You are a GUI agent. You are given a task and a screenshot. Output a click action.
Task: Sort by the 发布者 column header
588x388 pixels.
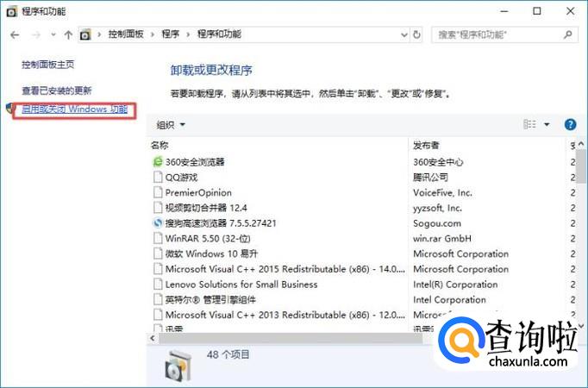(426, 145)
